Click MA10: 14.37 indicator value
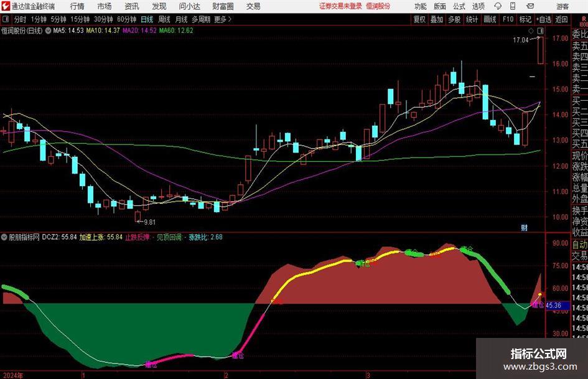Image resolution: width=588 pixels, height=379 pixels. pyautogui.click(x=103, y=30)
